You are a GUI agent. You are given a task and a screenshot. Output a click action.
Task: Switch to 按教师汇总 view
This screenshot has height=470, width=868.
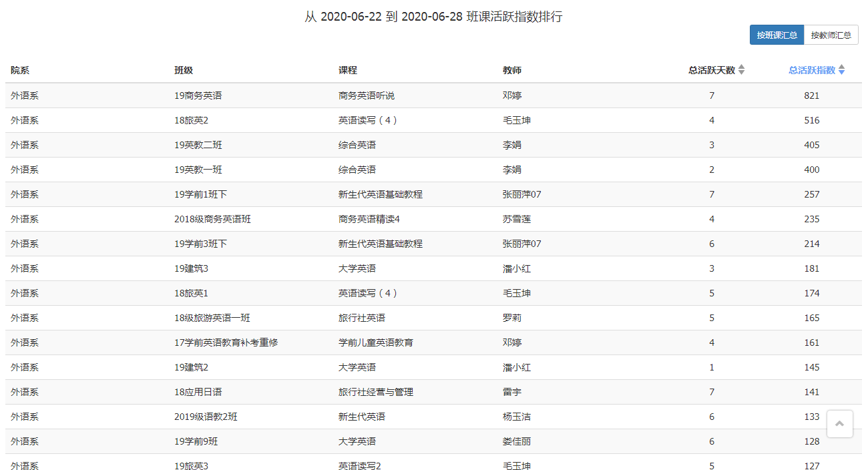coord(831,35)
